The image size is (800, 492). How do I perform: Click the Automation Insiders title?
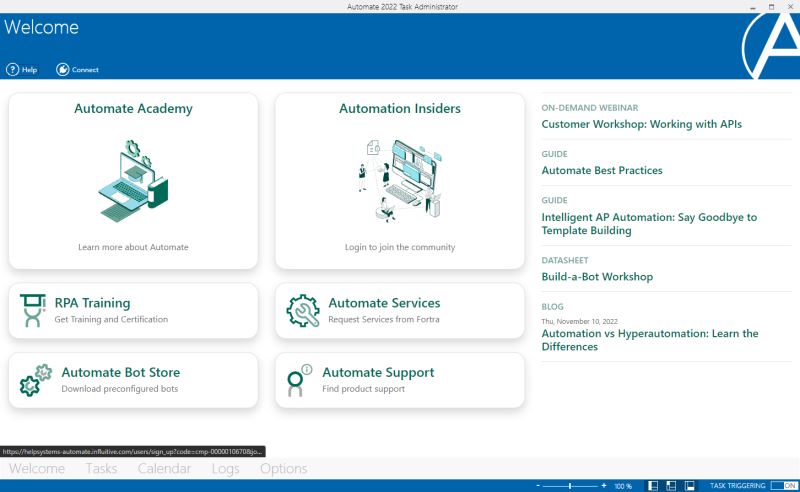coord(400,109)
